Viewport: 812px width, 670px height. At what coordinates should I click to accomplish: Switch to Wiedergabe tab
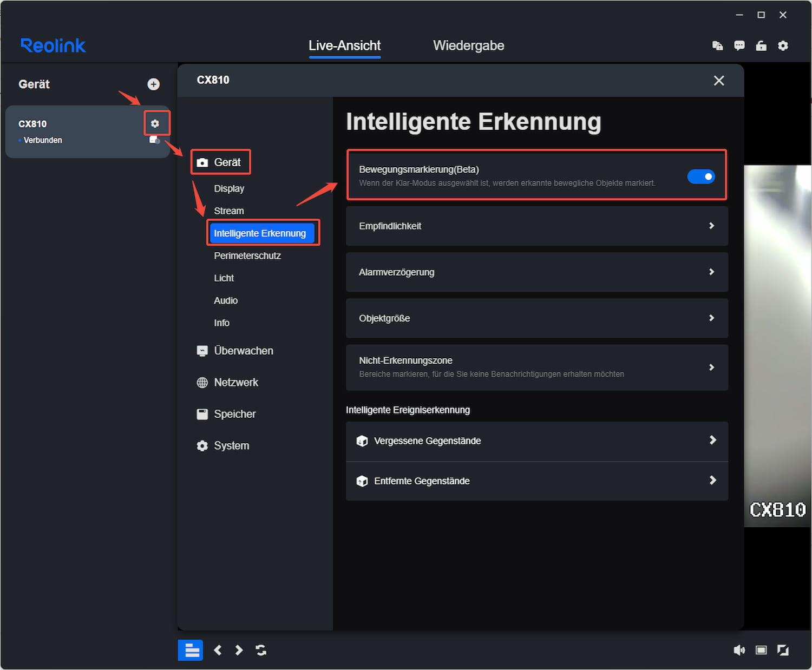[469, 45]
